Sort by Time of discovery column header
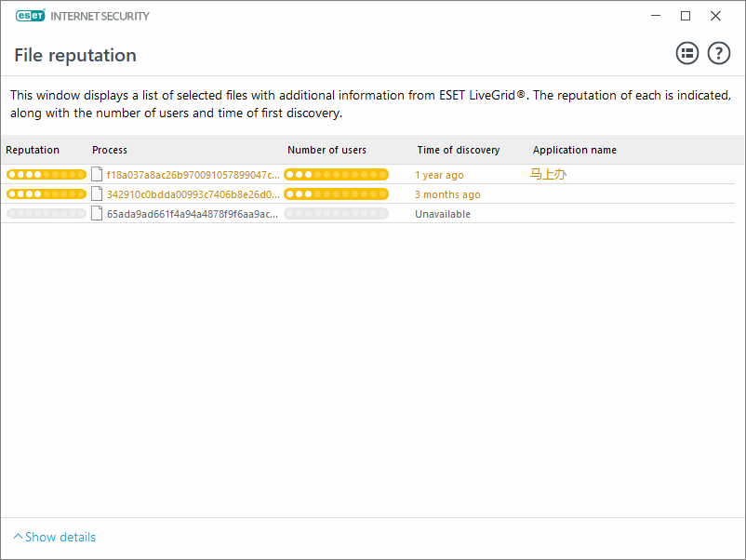746x560 pixels. (459, 150)
